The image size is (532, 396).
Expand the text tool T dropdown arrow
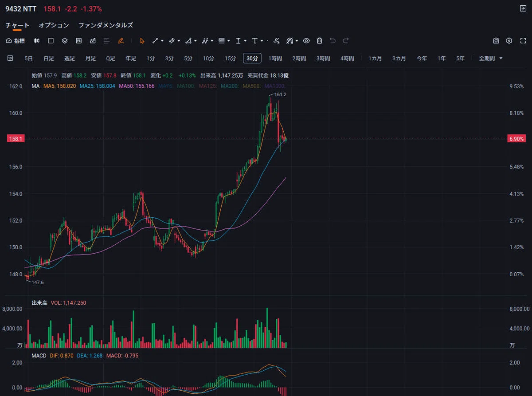pyautogui.click(x=262, y=41)
